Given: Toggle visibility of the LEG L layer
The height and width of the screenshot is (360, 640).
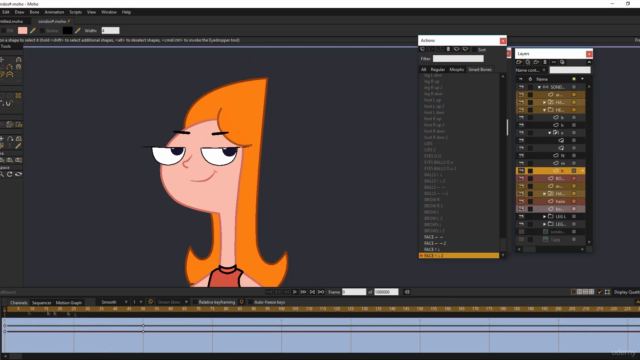Looking at the screenshot, I should [521, 217].
